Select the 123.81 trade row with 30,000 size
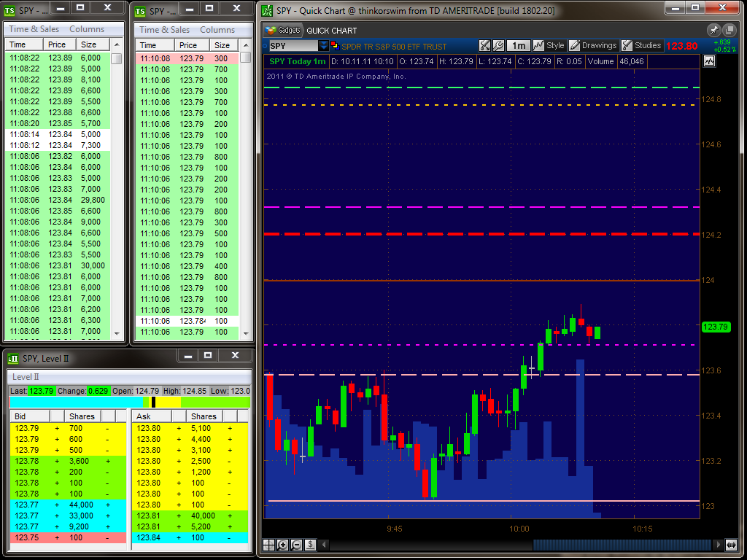The width and height of the screenshot is (747, 560). (58, 265)
